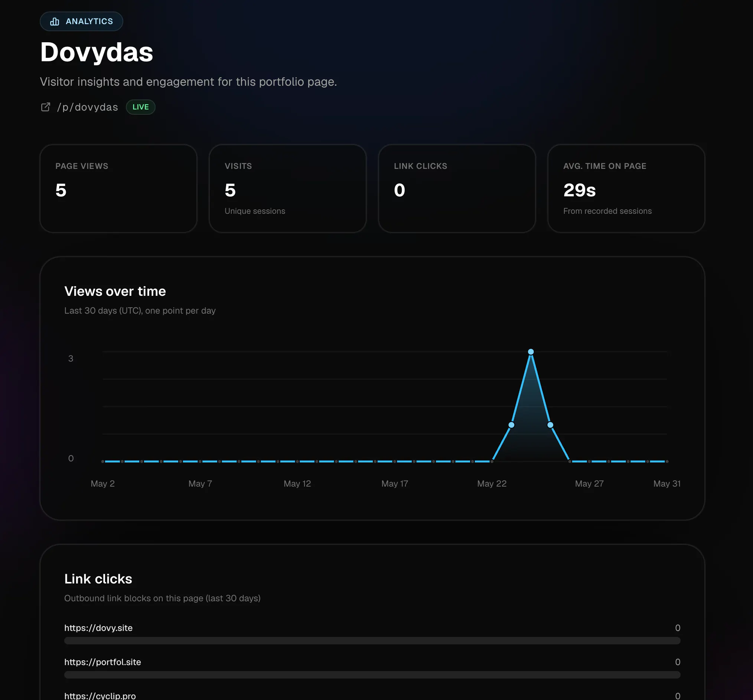
Task: Click the data point just before the peak
Action: point(511,425)
